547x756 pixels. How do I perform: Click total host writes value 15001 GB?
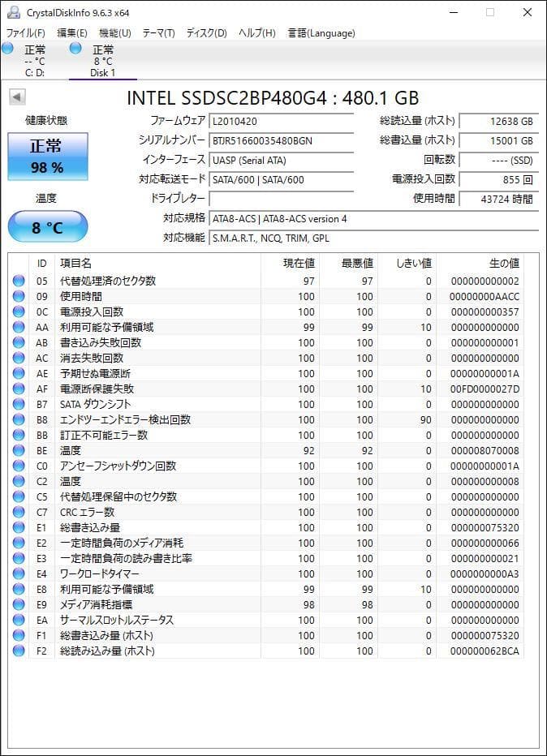[499, 141]
